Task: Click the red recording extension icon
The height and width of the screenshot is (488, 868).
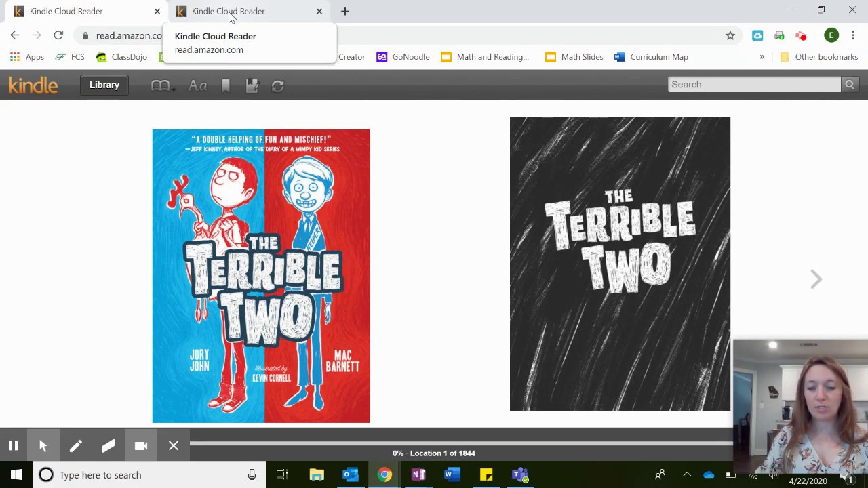Action: click(801, 35)
